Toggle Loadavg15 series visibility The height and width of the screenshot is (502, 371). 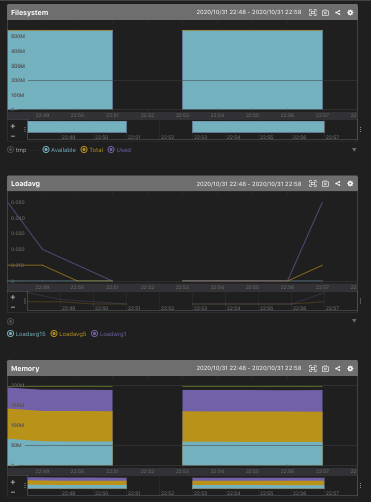click(26, 334)
